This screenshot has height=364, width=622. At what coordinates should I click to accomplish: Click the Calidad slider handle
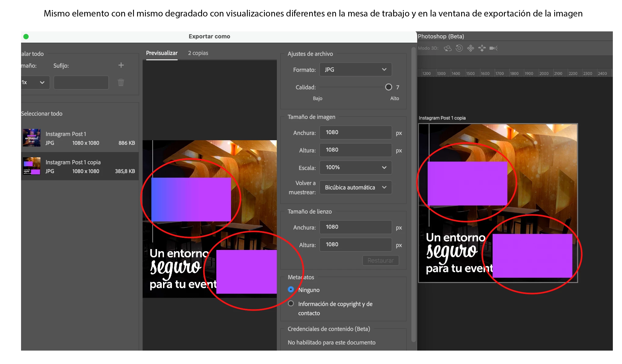pos(389,87)
